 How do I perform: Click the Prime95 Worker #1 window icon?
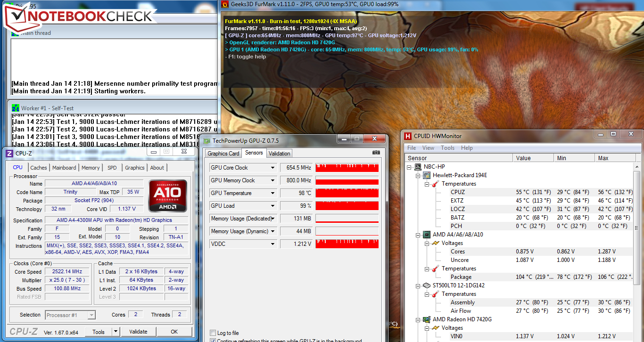(x=16, y=108)
